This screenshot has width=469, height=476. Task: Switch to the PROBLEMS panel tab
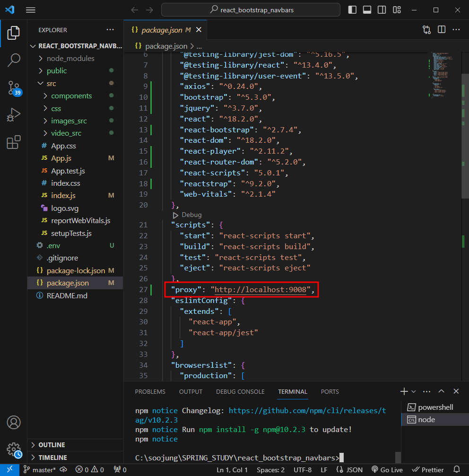(x=150, y=391)
